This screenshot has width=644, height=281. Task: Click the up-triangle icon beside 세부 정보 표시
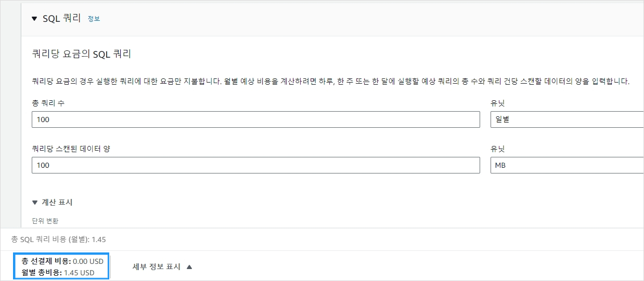click(189, 266)
